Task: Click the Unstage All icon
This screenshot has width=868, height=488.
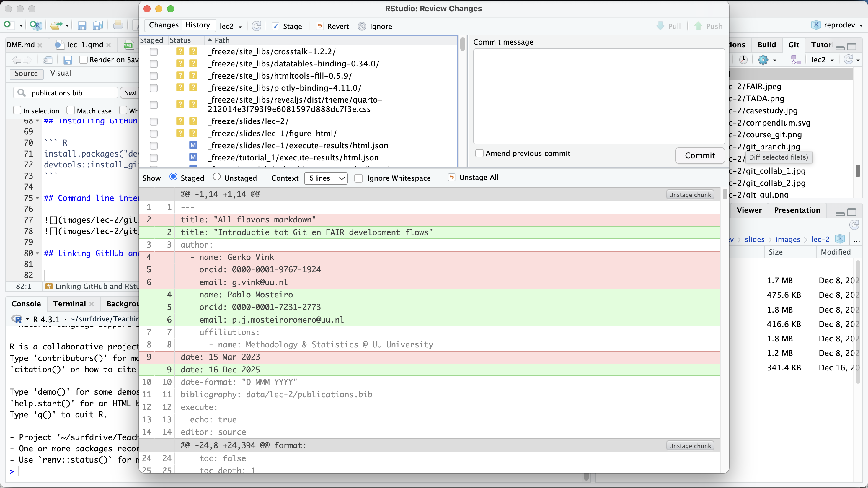Action: click(451, 178)
